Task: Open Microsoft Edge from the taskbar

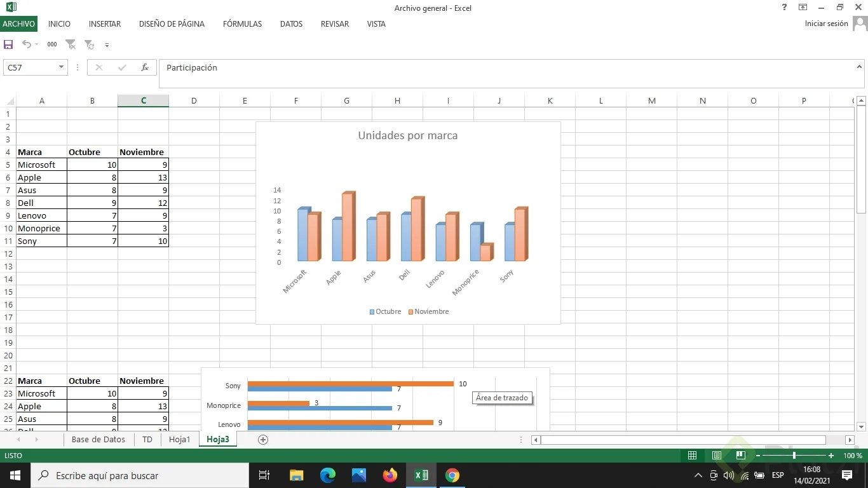Action: click(x=327, y=475)
